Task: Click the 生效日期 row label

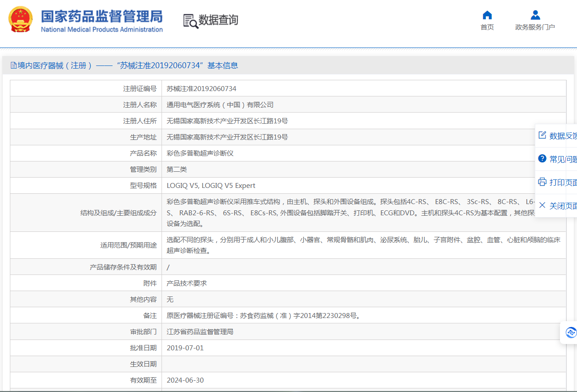Action: coord(143,364)
